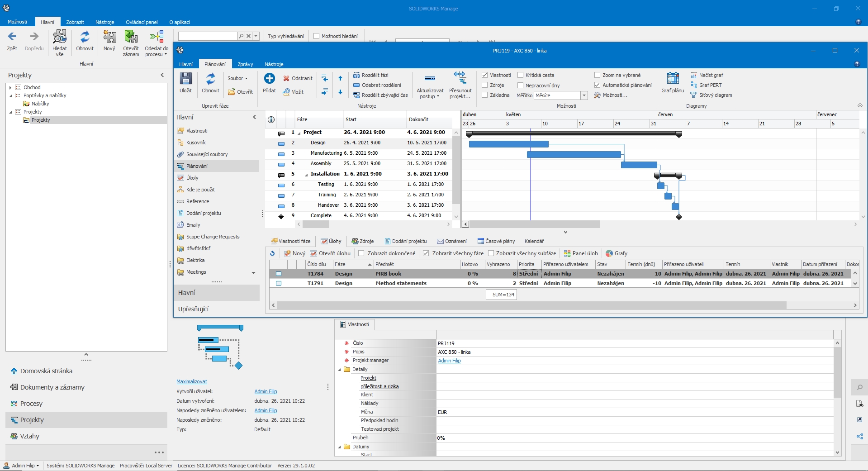Click the Maximalizovat link
Screen dimensions: 868x471
(x=192, y=381)
